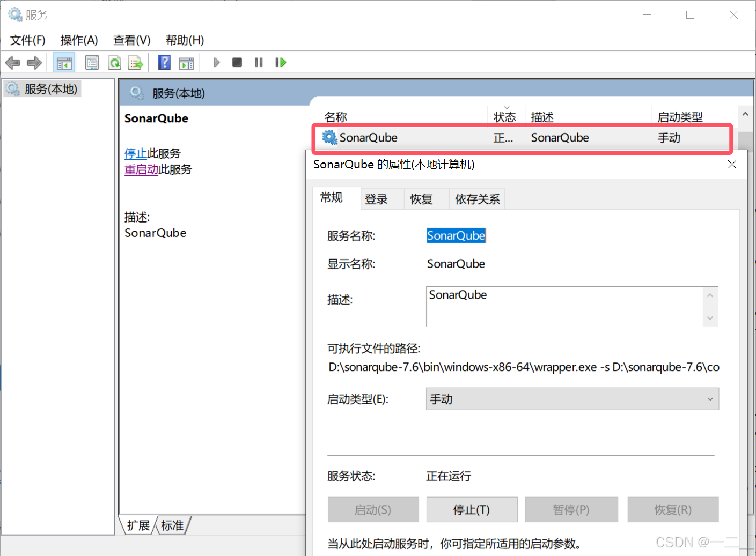Switch to the 扩展 view tab

click(x=138, y=525)
